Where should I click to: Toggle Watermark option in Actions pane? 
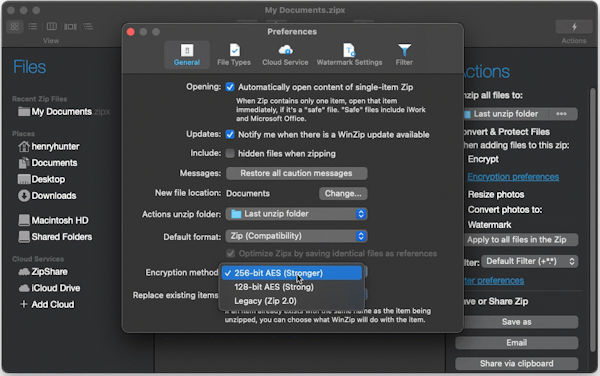(489, 225)
